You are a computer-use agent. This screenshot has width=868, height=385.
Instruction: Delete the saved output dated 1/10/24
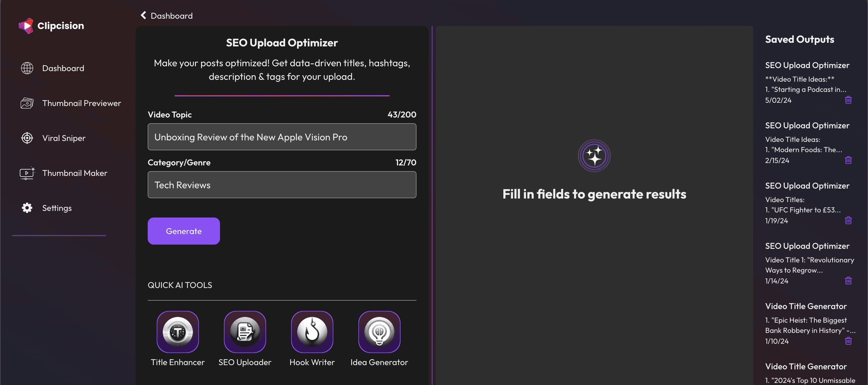(x=848, y=341)
